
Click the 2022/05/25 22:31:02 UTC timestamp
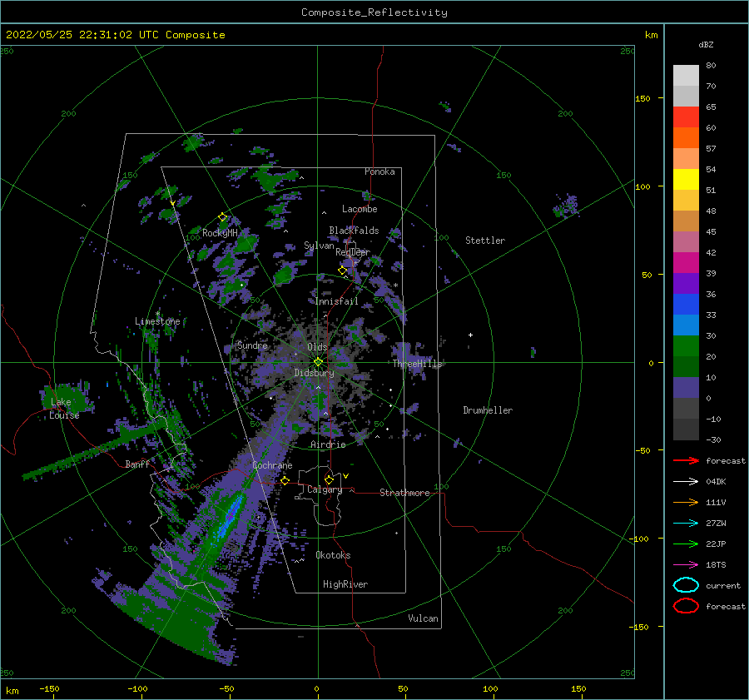pyautogui.click(x=115, y=35)
